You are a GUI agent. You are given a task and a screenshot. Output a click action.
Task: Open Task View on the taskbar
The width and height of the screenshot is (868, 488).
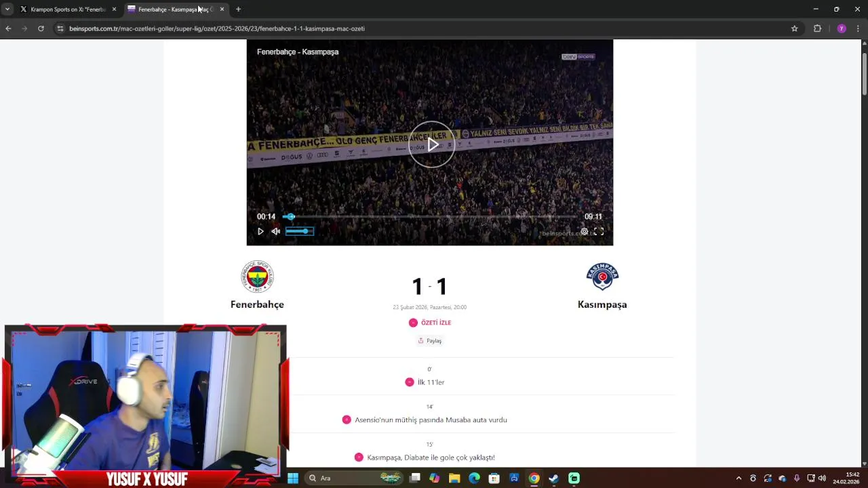point(415,478)
